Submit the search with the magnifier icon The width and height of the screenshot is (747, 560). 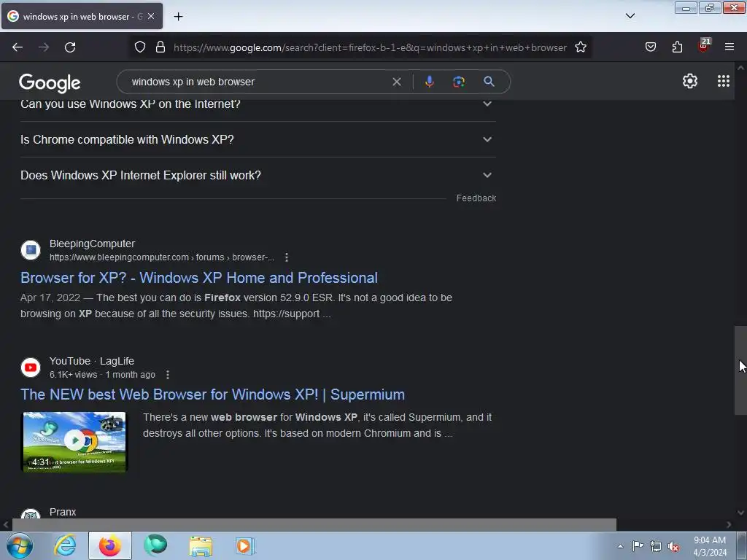(x=489, y=82)
